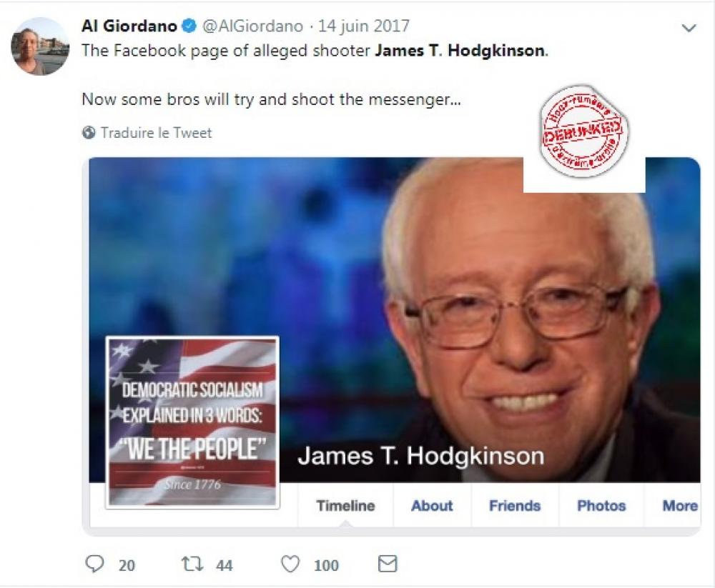This screenshot has height=588, width=715.
Task: Switch to the Timeline tab
Action: (x=345, y=506)
